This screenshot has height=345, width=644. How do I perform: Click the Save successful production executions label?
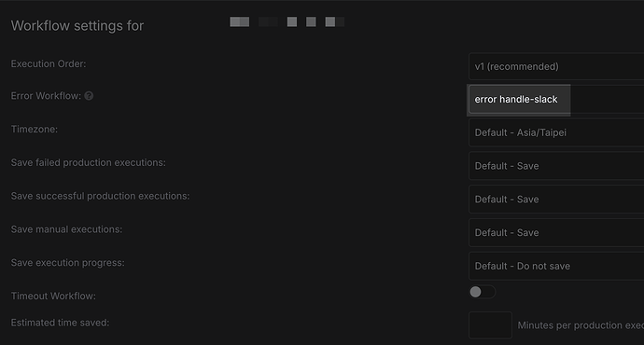coord(100,196)
